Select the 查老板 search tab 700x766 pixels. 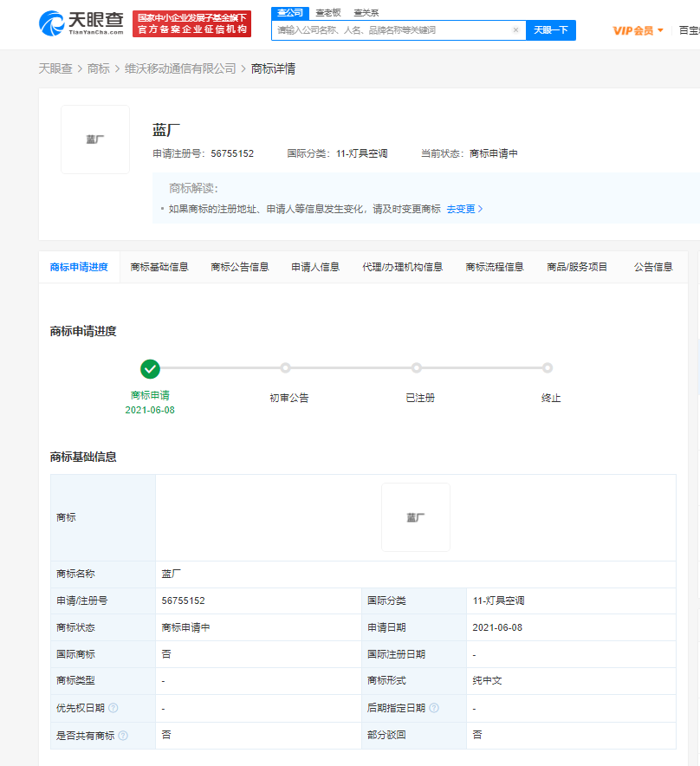327,12
